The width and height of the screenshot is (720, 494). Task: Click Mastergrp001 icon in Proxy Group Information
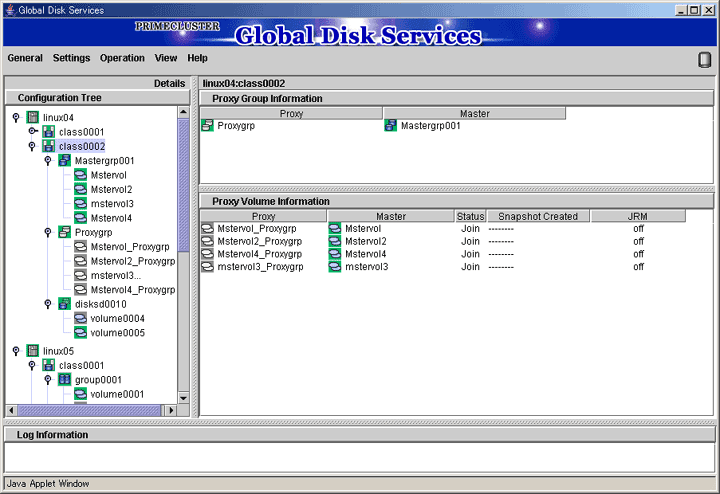[391, 125]
